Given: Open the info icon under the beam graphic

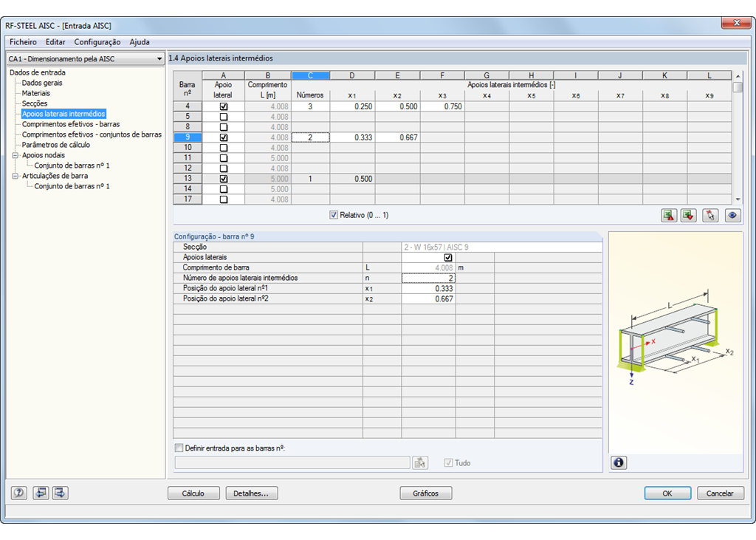Looking at the screenshot, I should (x=619, y=462).
